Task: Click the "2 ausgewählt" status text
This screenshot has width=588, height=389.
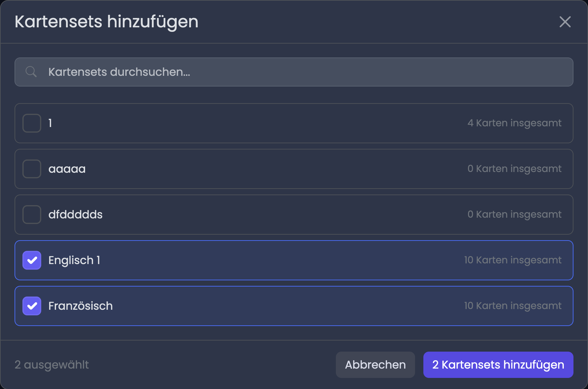Action: click(x=52, y=365)
